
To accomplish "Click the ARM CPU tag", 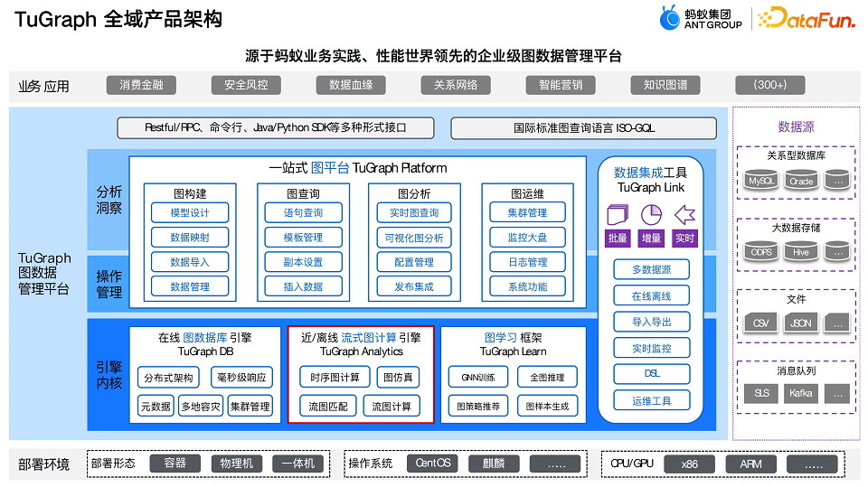I will pos(751,464).
